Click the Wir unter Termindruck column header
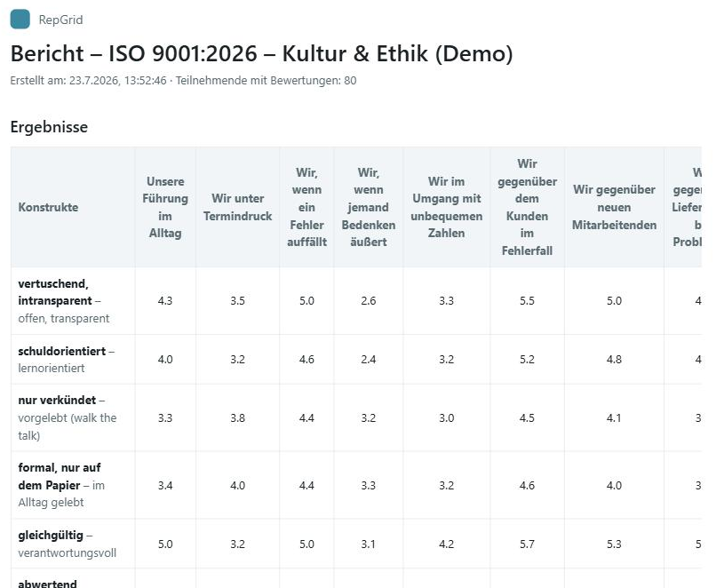The image size is (724, 588). (x=238, y=207)
